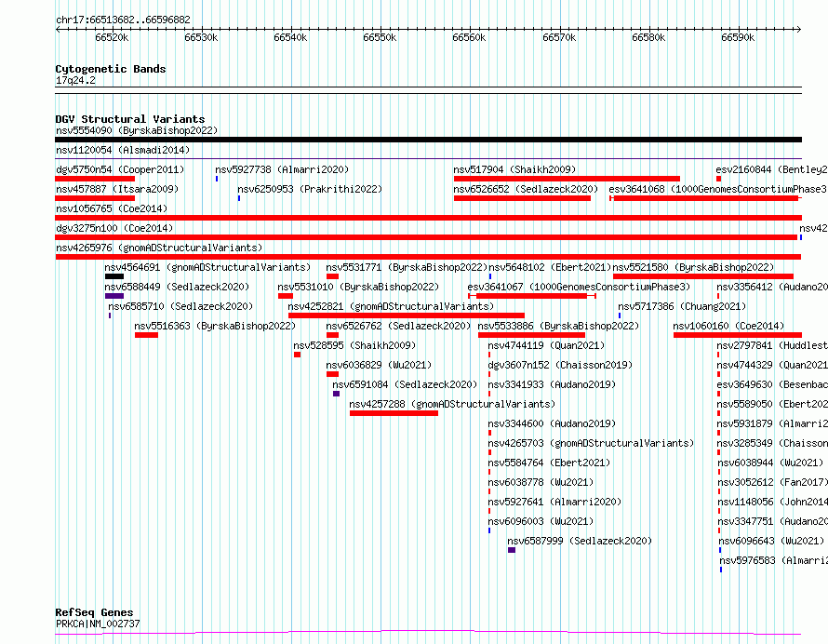
Task: Select nsv6250953 (Prakrithi2022) label
Action: click(310, 189)
